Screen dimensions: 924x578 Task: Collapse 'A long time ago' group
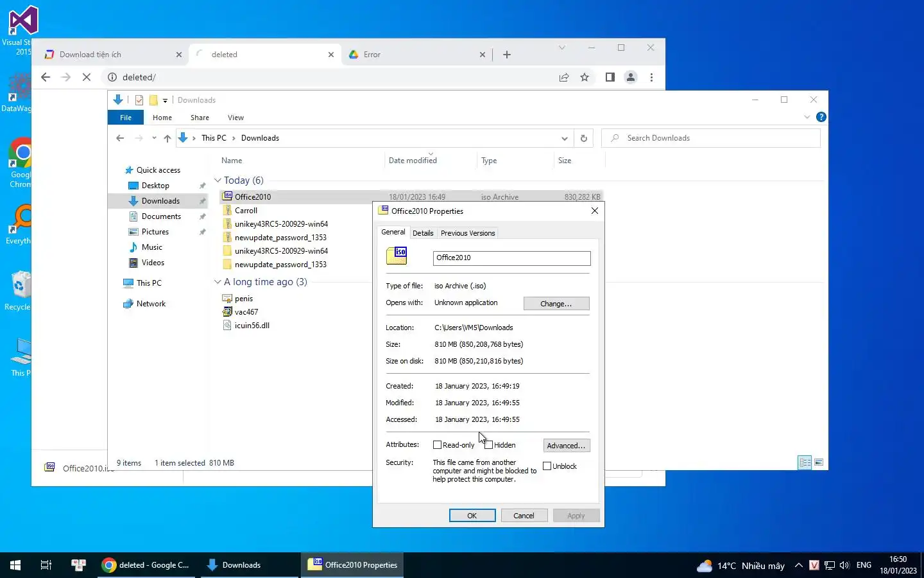tap(218, 282)
